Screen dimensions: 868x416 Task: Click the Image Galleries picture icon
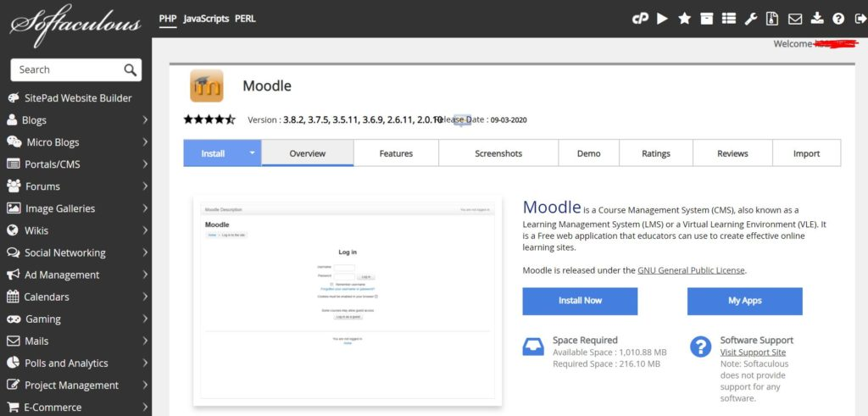click(14, 208)
